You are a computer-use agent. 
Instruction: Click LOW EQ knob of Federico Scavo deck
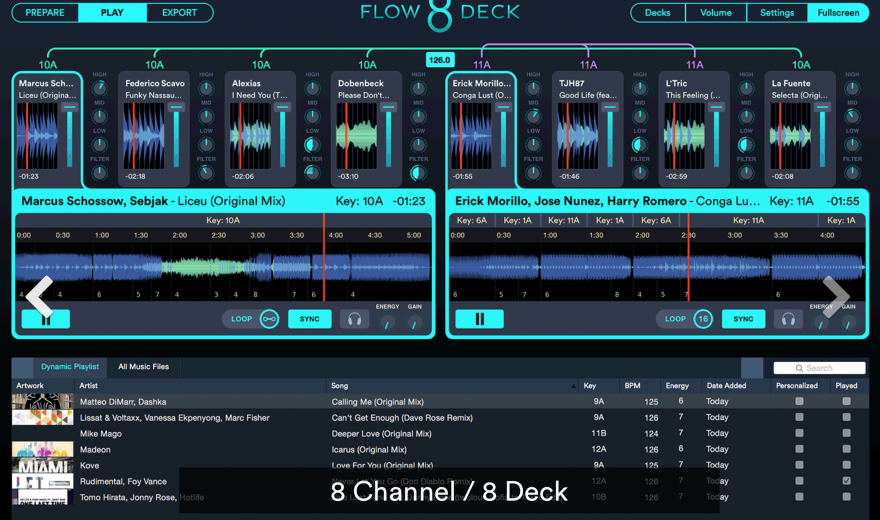coord(206,144)
